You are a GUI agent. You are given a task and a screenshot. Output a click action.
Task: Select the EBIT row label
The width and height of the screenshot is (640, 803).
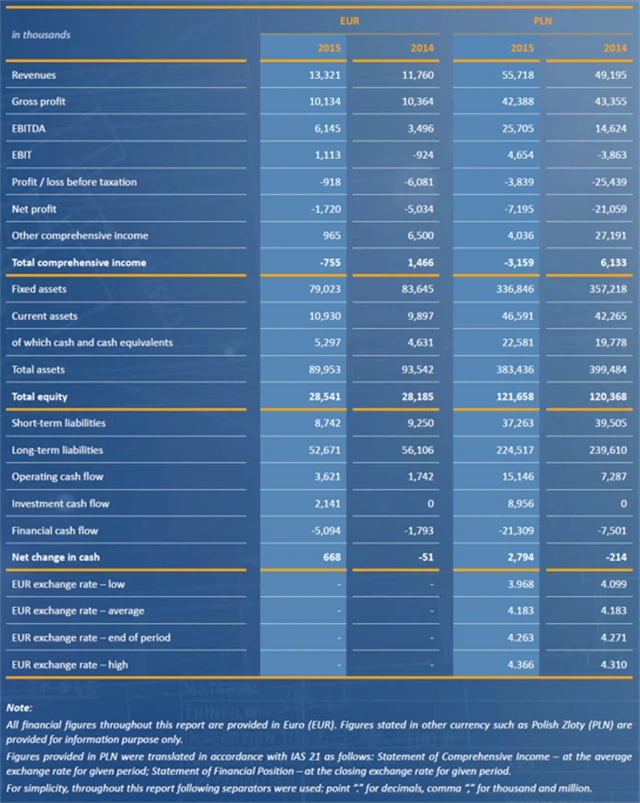pos(21,156)
